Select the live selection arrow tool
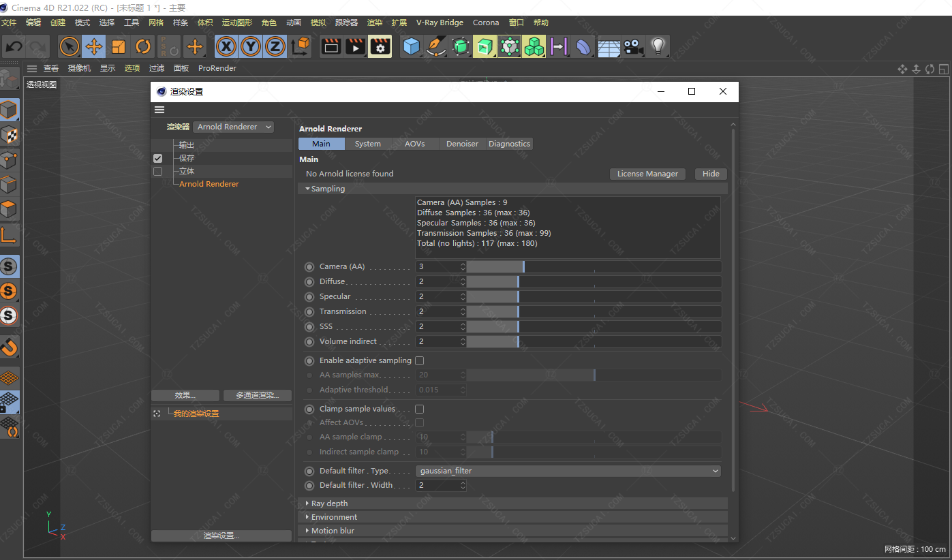The width and height of the screenshot is (952, 560). tap(70, 47)
